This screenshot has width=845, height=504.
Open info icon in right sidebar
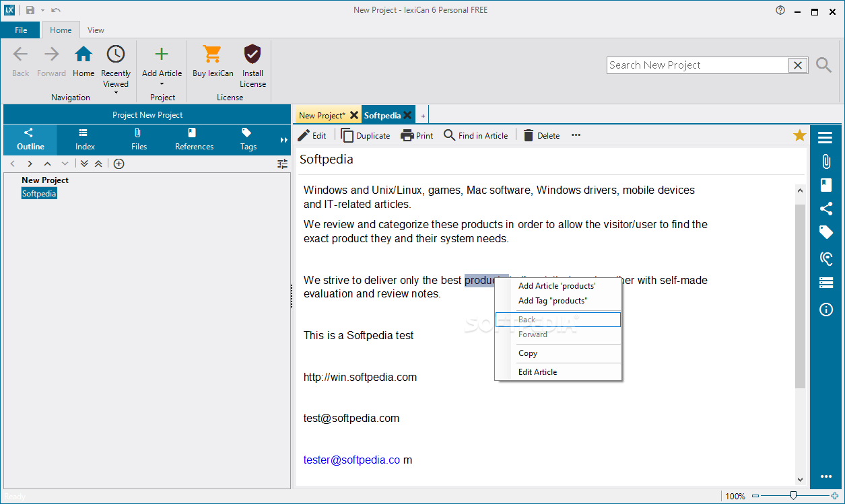point(826,310)
